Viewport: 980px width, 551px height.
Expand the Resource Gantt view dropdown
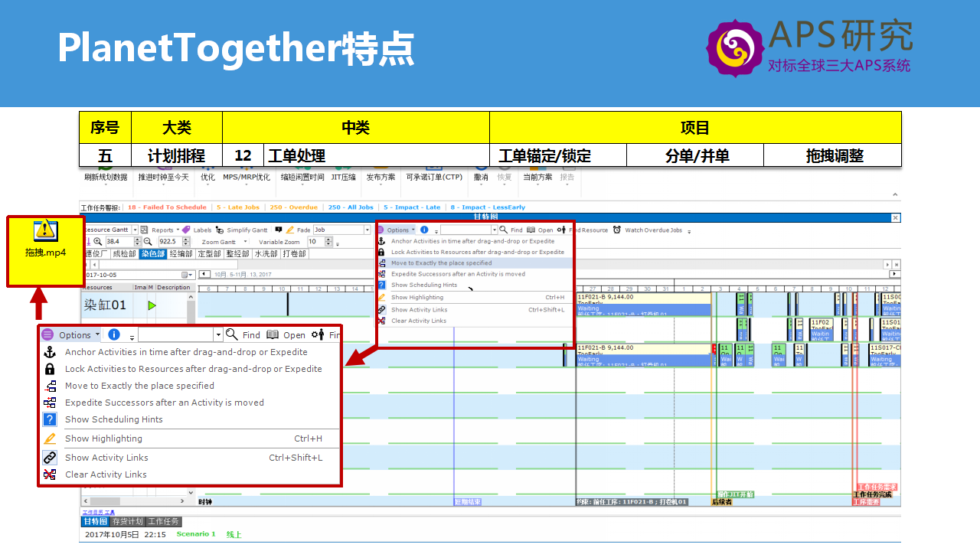point(136,230)
